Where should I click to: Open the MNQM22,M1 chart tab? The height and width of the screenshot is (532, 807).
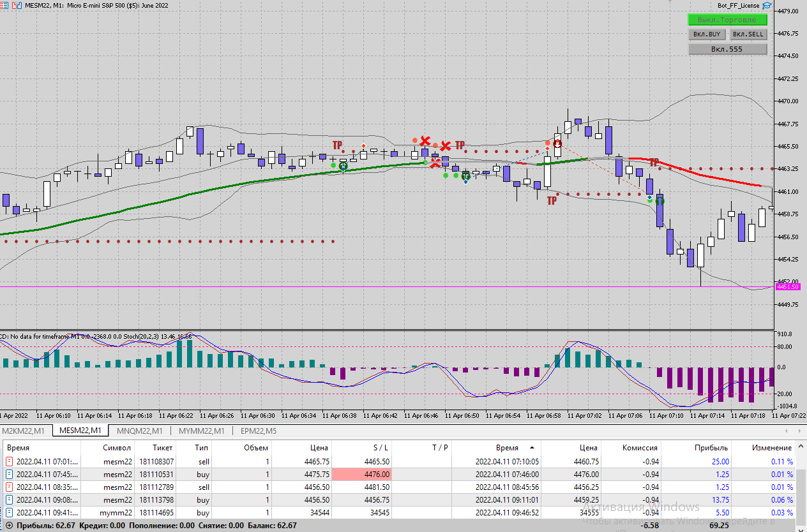139,431
